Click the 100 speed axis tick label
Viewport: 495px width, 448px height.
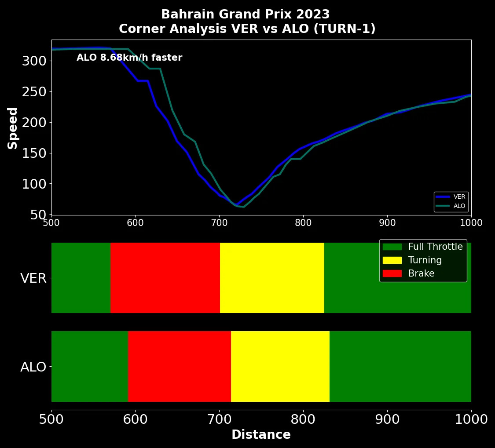(x=34, y=184)
